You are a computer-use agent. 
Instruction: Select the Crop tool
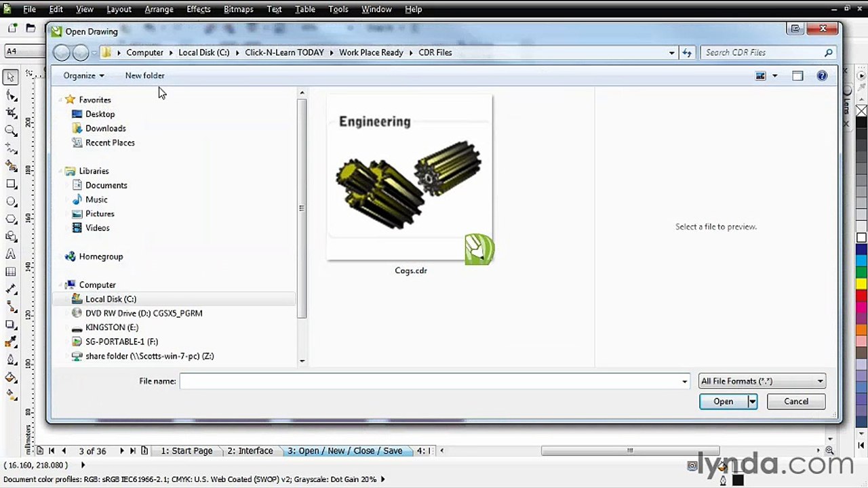[x=11, y=113]
